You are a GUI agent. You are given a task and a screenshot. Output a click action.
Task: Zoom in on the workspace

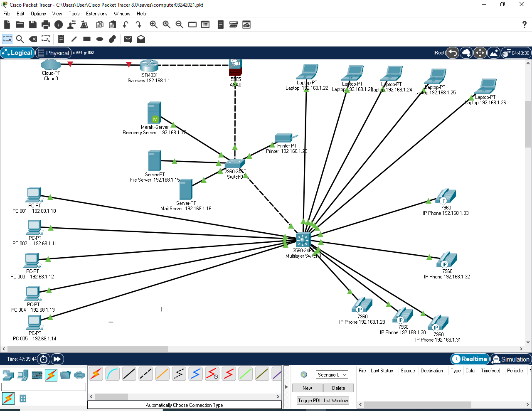coord(154,25)
